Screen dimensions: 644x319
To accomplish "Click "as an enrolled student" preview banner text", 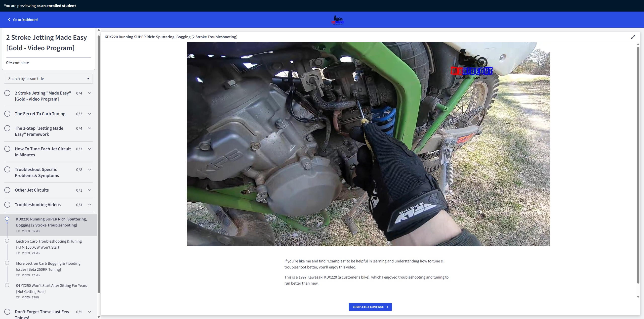I will pyautogui.click(x=56, y=6).
